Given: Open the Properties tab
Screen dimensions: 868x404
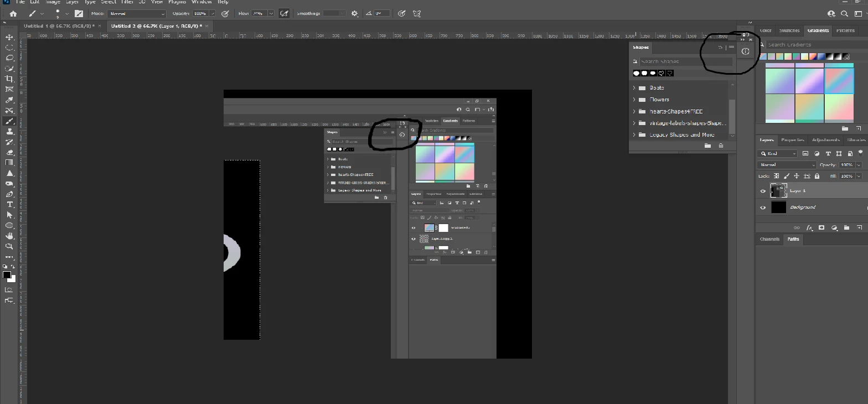Looking at the screenshot, I should [x=793, y=140].
